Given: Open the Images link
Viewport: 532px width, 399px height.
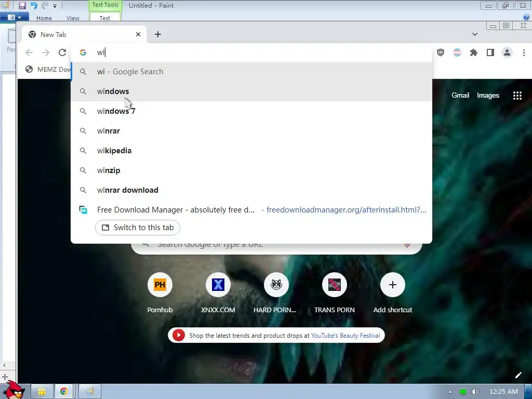Looking at the screenshot, I should pyautogui.click(x=488, y=96).
